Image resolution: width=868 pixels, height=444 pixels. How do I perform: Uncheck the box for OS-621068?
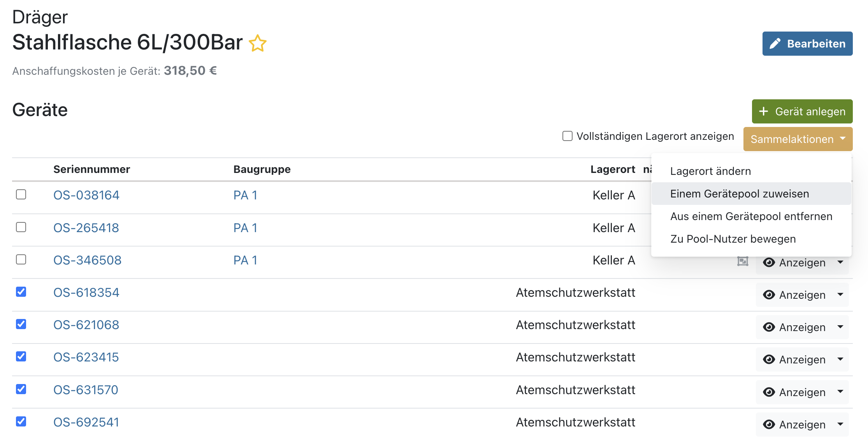21,324
